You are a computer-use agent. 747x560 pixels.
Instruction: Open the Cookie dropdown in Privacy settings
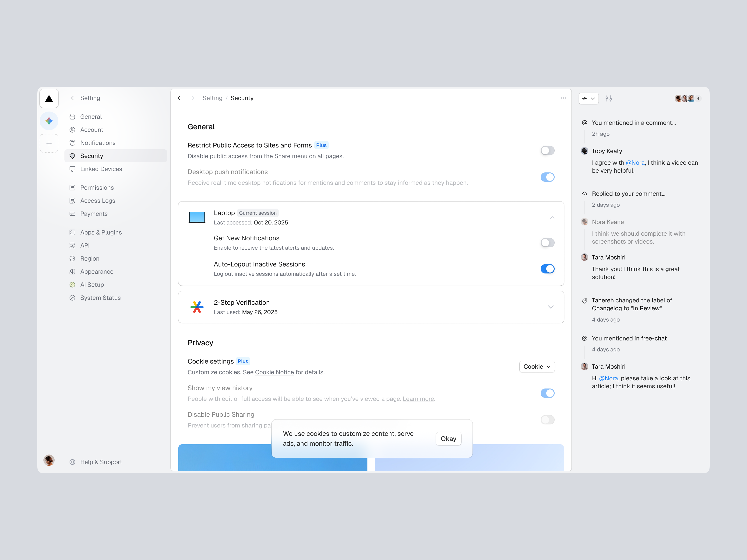(537, 367)
